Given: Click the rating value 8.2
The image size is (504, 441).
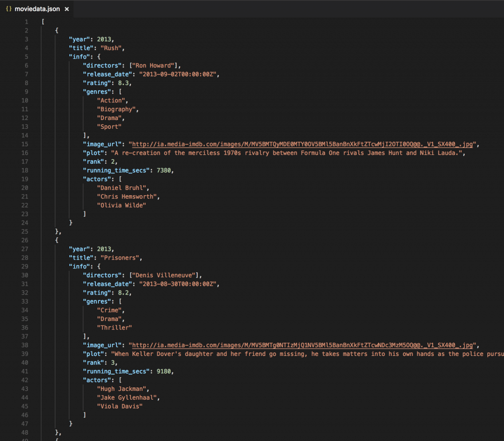Looking at the screenshot, I should coord(123,293).
